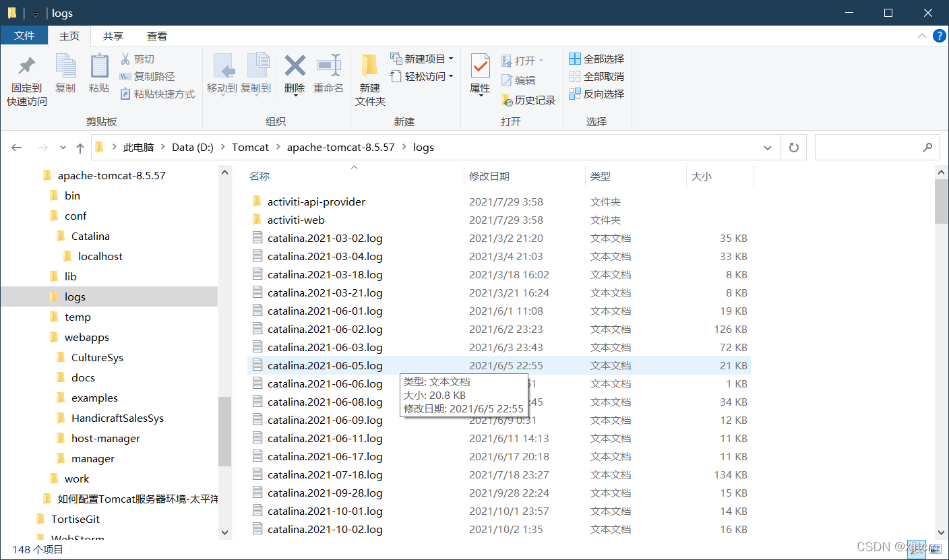Expand the breadcrumb arrow after Data (D:)
The height and width of the screenshot is (560, 949).
223,148
